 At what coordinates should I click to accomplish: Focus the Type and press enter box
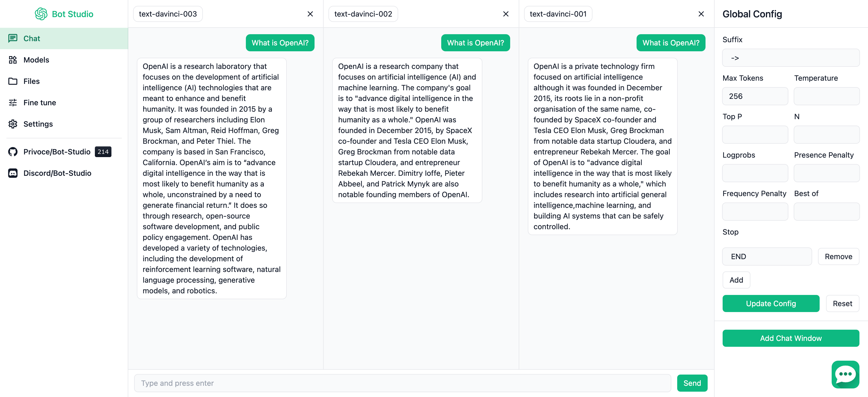tap(403, 383)
